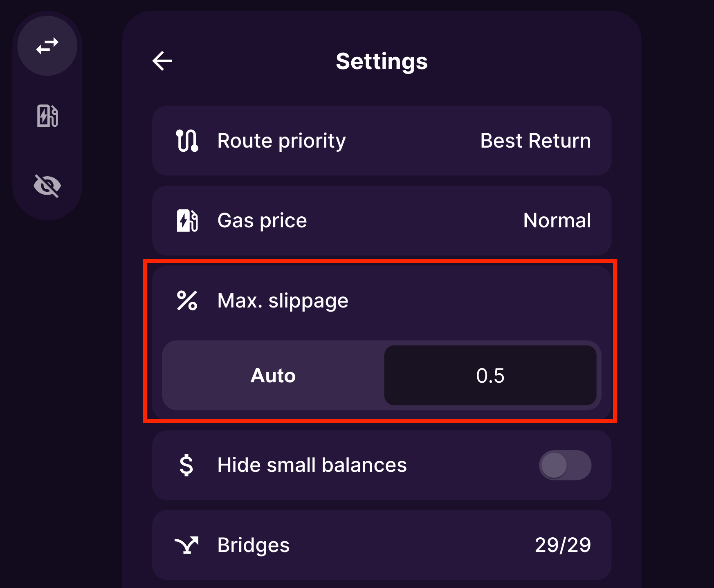The width and height of the screenshot is (714, 588).
Task: Click the custom slippage 0.5 field
Action: 490,375
